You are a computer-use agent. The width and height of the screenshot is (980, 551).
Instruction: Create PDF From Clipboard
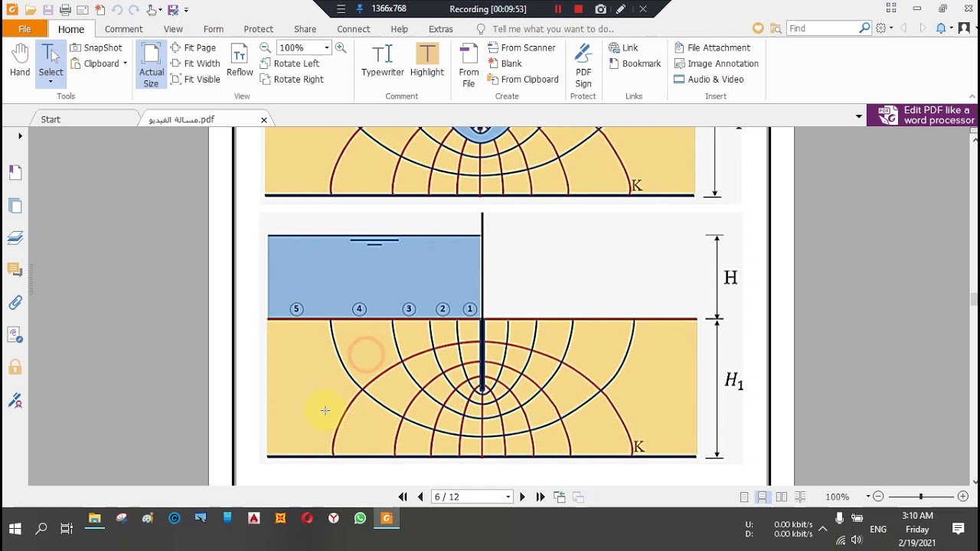coord(523,79)
